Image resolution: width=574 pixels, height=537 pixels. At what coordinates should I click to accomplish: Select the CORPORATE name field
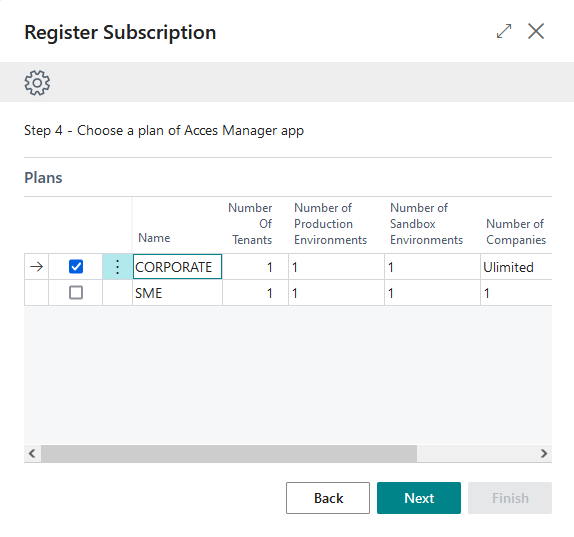177,267
